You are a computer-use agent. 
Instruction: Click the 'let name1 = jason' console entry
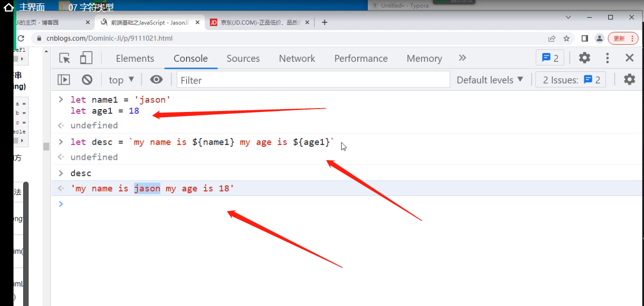point(121,100)
